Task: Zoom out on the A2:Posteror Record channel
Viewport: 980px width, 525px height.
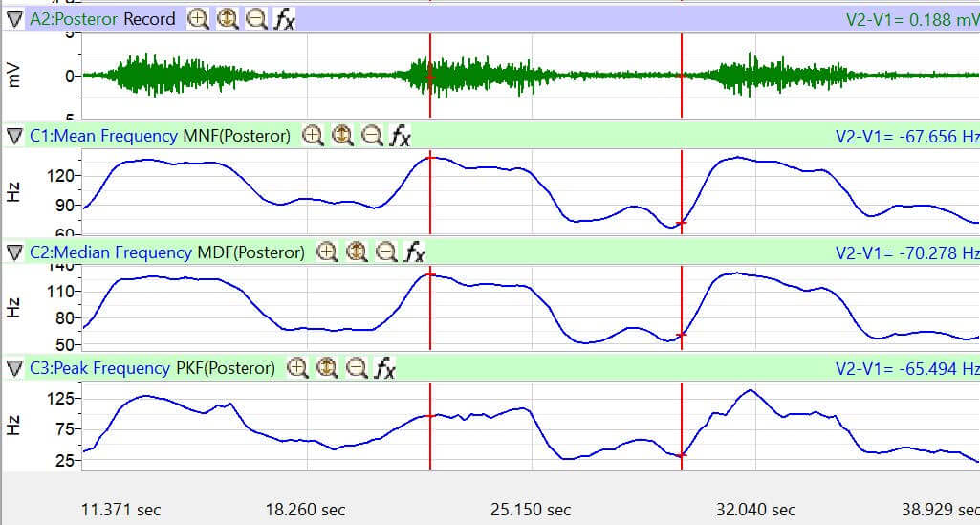Action: (256, 19)
